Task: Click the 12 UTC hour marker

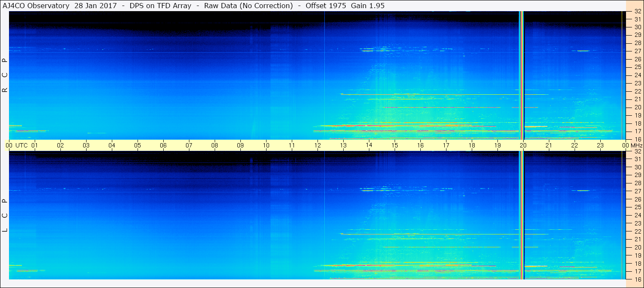Action: point(318,145)
